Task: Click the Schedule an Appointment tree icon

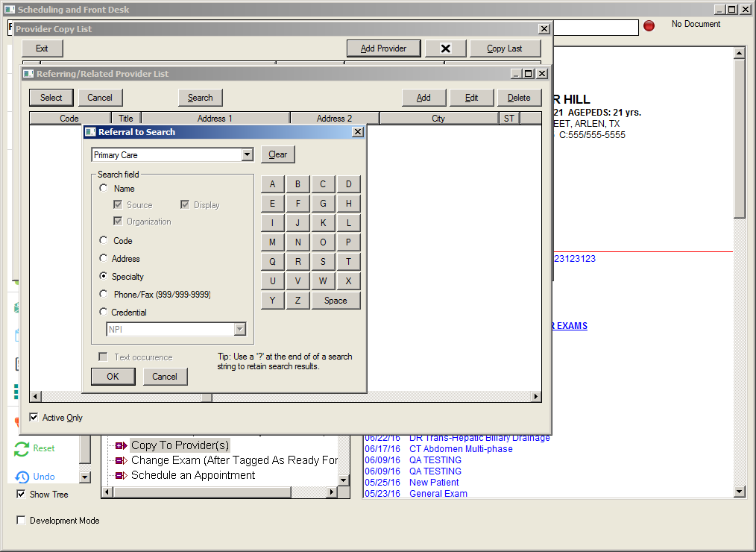Action: tap(121, 475)
